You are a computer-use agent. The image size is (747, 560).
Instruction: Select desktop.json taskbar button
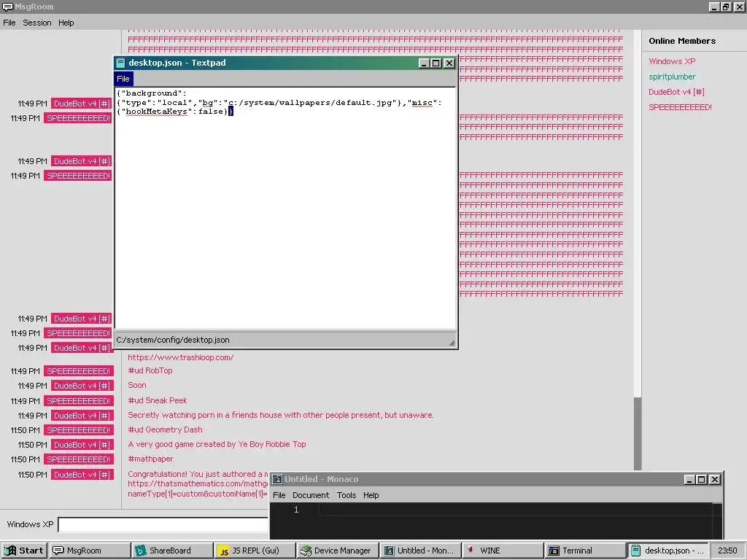667,551
